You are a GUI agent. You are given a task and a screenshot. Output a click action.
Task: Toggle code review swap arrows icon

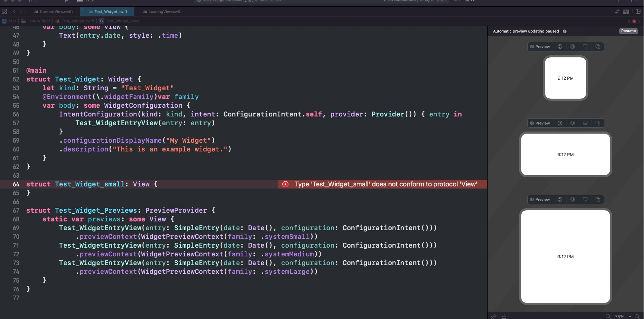617,12
